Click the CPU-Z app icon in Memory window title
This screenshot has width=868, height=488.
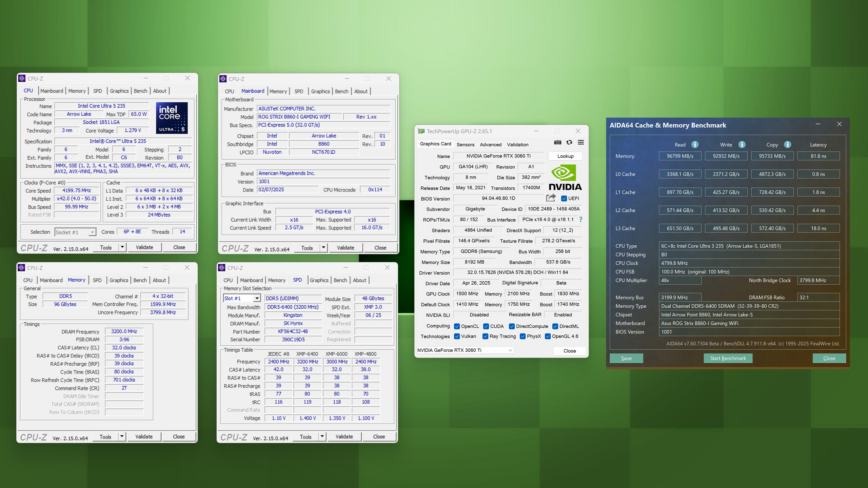tap(22, 268)
